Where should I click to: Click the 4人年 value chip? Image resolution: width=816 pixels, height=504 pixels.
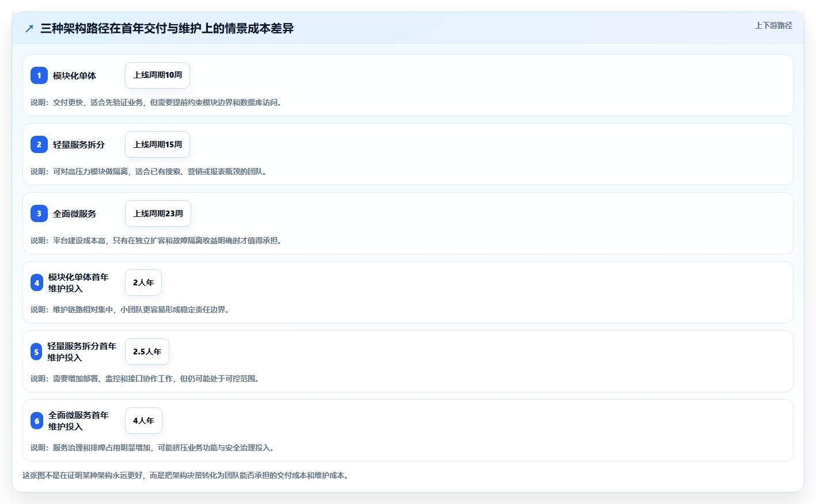(143, 421)
